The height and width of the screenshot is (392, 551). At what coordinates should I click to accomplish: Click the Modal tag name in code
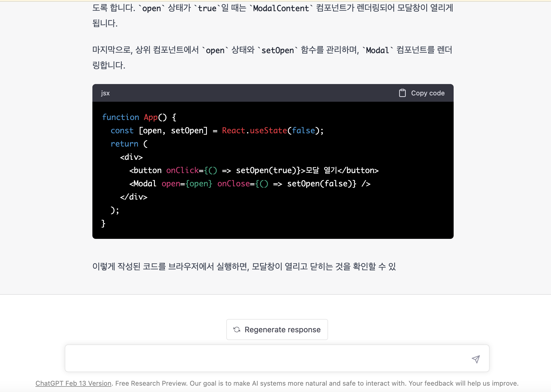pyautogui.click(x=145, y=184)
